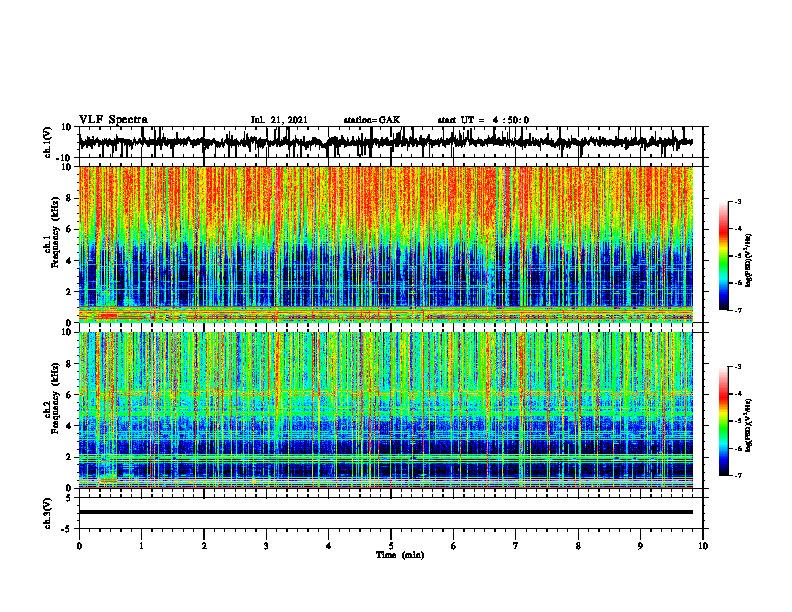Click the ch.2 spectrogram color scale bar
The height and width of the screenshot is (612, 792).
point(724,421)
